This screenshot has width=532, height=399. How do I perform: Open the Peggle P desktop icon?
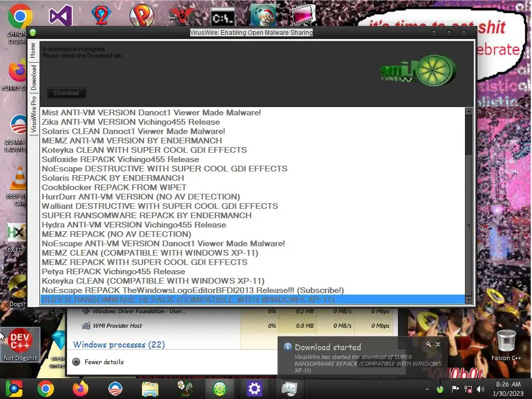(141, 15)
